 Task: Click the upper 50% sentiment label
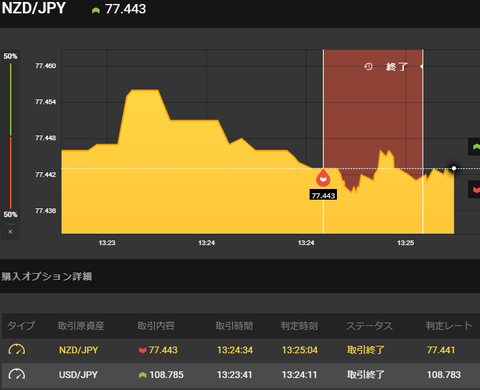click(x=10, y=56)
